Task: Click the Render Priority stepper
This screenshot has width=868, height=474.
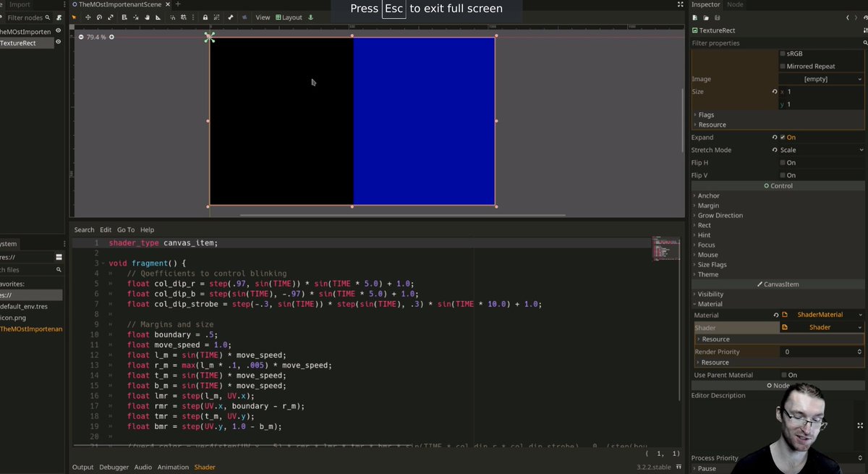Action: pyautogui.click(x=859, y=352)
